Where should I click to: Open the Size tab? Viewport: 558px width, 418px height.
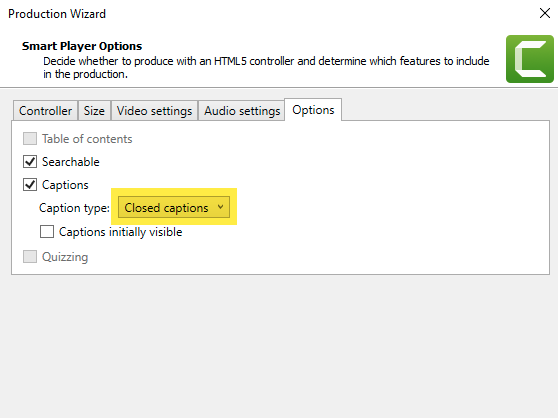point(94,111)
